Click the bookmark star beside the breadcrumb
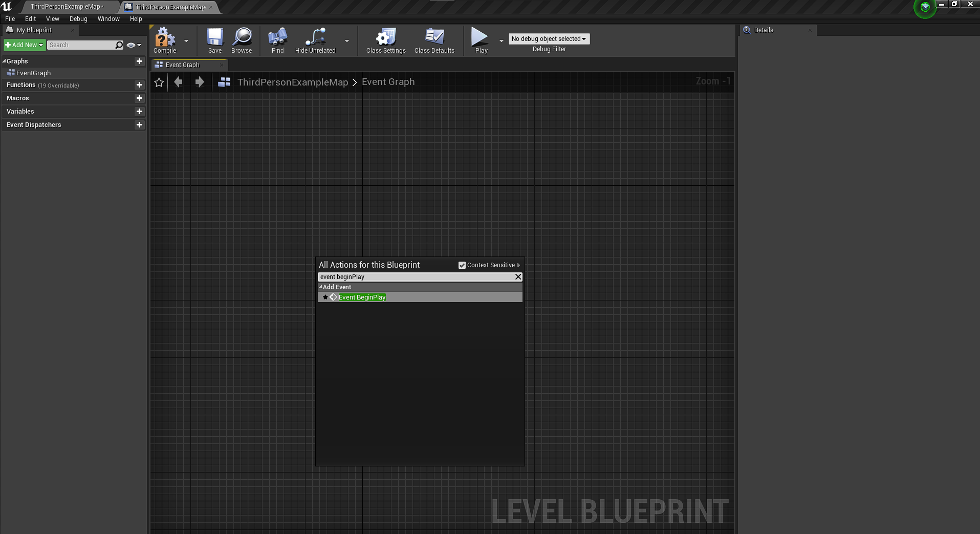 coord(159,82)
